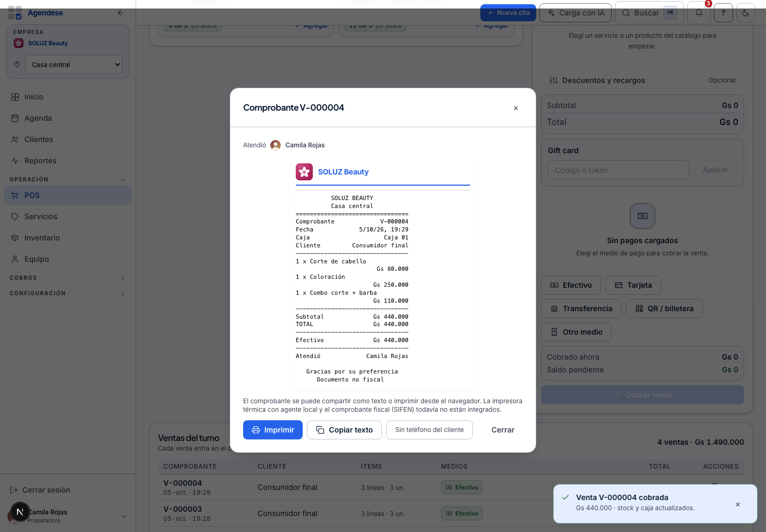The image size is (766, 532).
Task: Open Carga con IA in the top bar
Action: click(x=576, y=13)
